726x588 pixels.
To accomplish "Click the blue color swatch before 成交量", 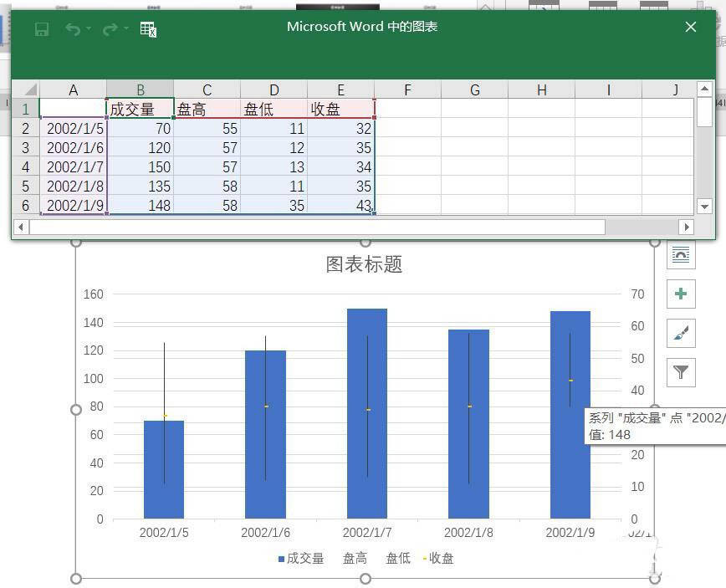I will tap(283, 558).
